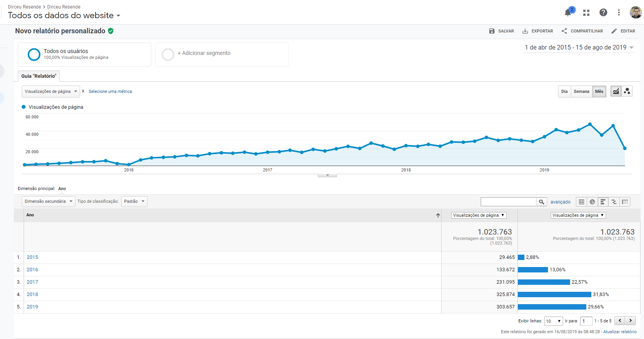Click the last data point on chart
The width and height of the screenshot is (644, 339).
point(625,148)
